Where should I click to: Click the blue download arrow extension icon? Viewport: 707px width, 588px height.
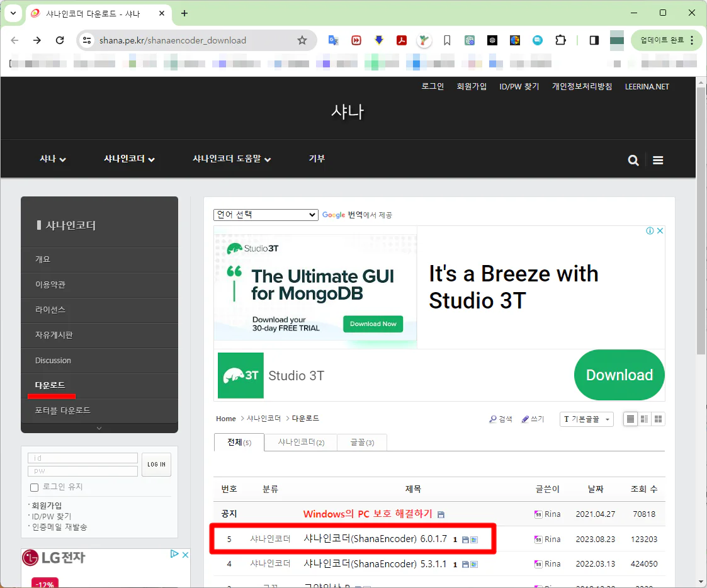coord(379,40)
